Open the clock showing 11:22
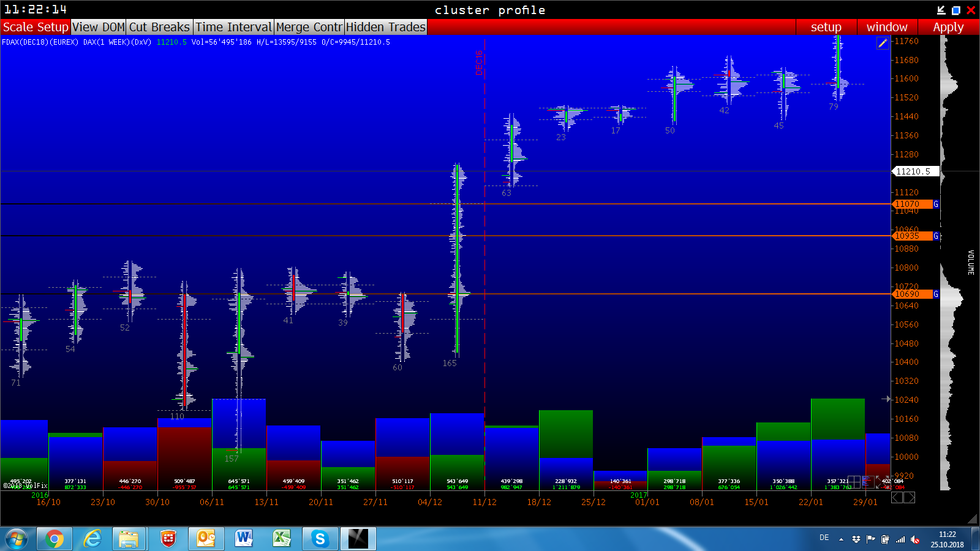Screen dimensions: 980x551 point(947,539)
